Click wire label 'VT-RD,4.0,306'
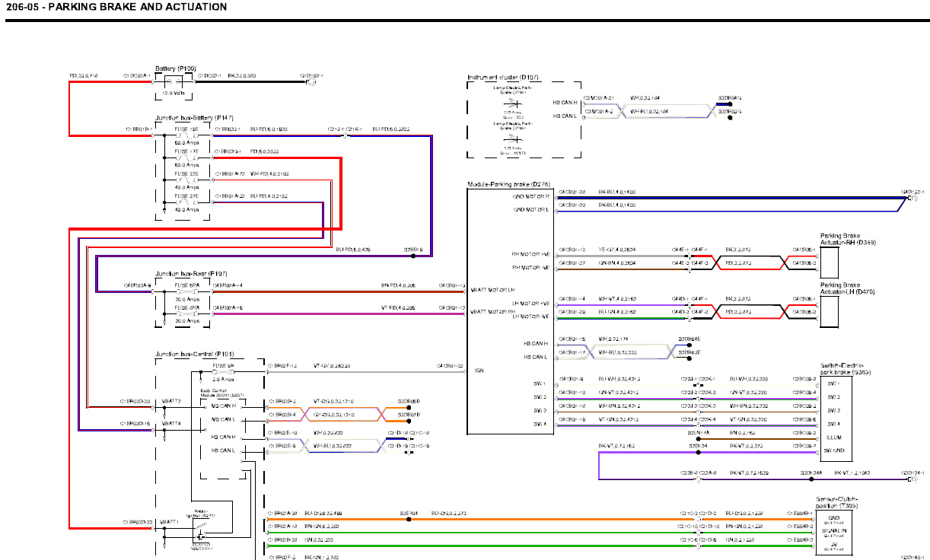Screen dimensions: 930x560 point(399,307)
